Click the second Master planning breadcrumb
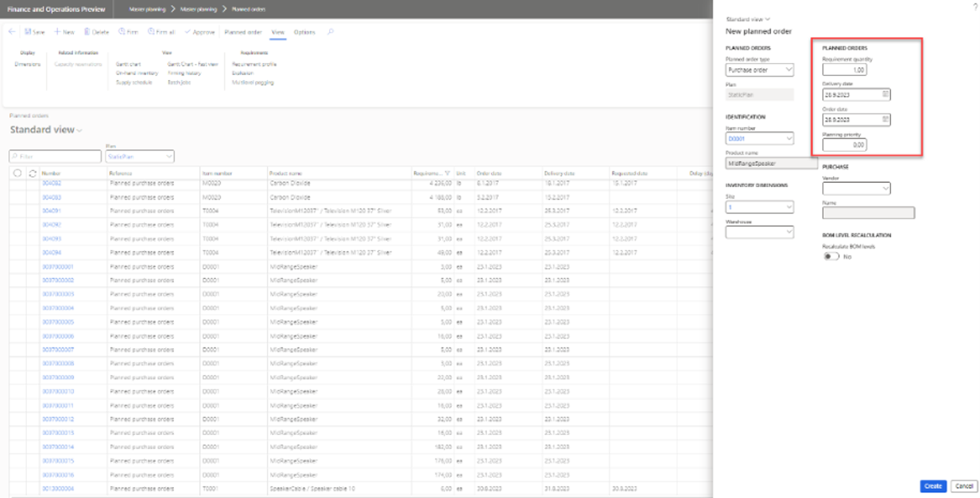980x498 pixels. click(199, 9)
